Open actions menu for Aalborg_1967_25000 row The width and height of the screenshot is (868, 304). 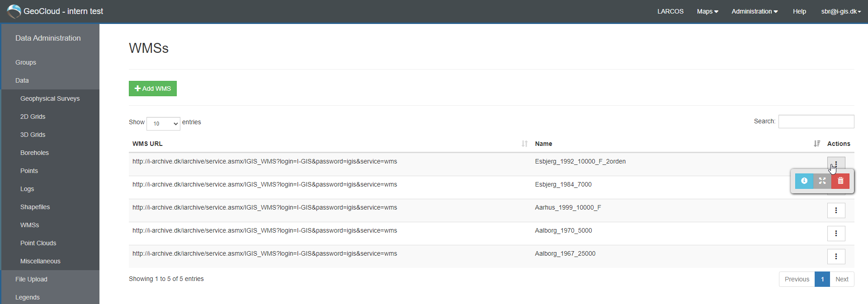pyautogui.click(x=836, y=257)
